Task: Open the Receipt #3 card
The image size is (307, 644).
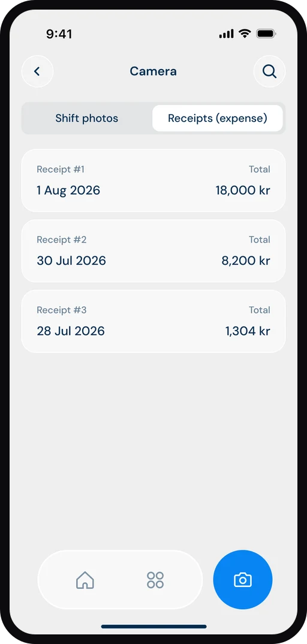Action: pyautogui.click(x=153, y=321)
